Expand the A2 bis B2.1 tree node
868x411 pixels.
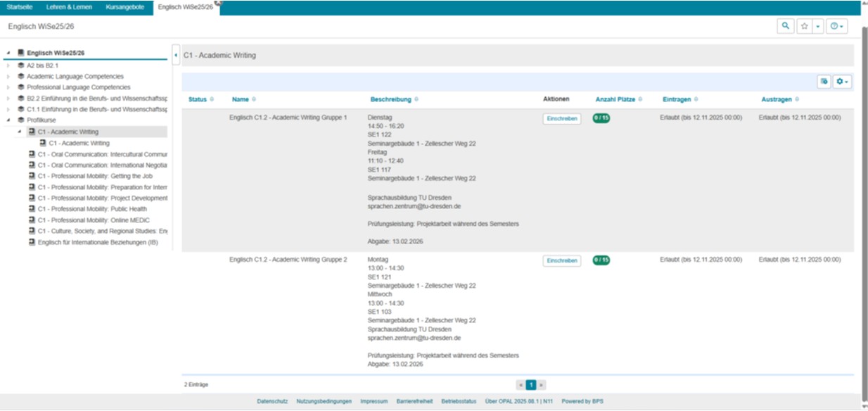pyautogui.click(x=8, y=65)
